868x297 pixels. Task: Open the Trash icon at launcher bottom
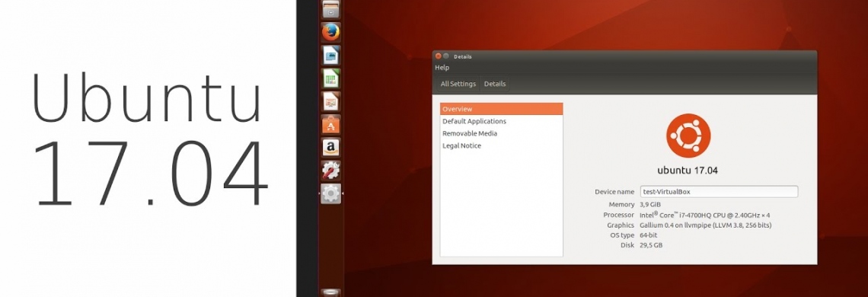point(330,292)
